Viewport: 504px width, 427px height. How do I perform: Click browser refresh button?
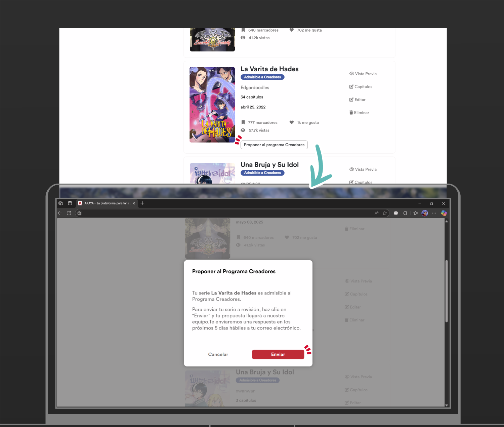69,213
